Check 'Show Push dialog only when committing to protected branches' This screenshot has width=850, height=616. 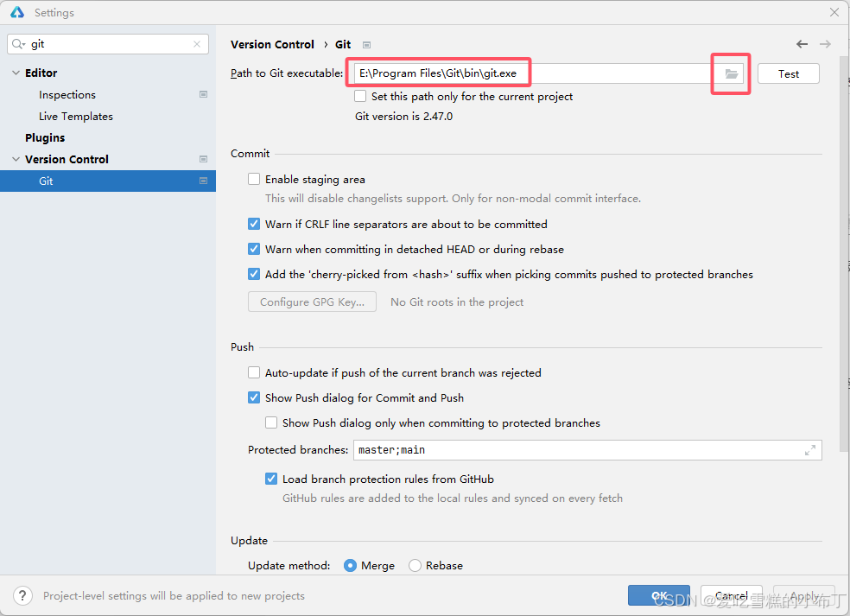pyautogui.click(x=271, y=422)
